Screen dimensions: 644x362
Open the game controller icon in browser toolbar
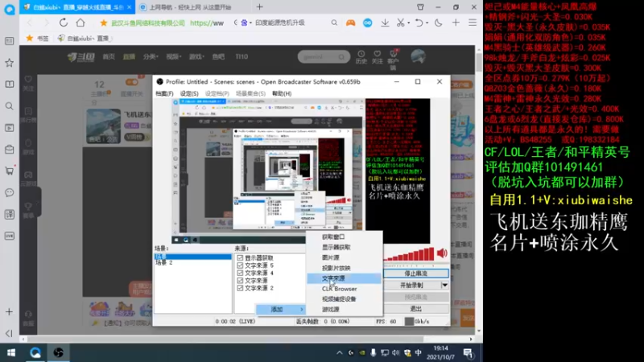[350, 23]
